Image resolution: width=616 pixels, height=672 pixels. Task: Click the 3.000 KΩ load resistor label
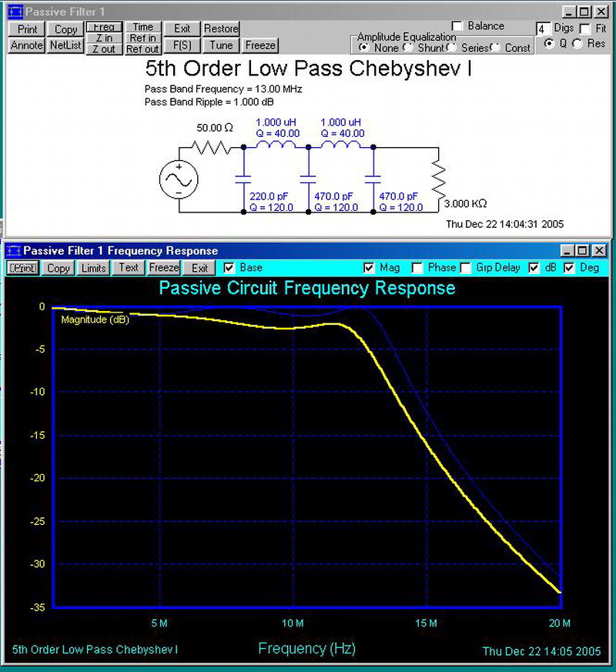click(x=466, y=203)
